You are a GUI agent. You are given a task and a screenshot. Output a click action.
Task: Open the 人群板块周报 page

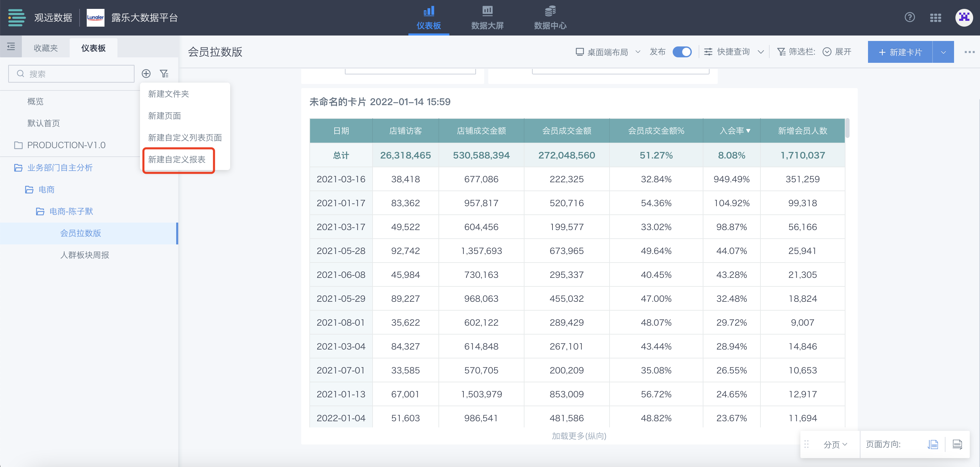pos(84,255)
